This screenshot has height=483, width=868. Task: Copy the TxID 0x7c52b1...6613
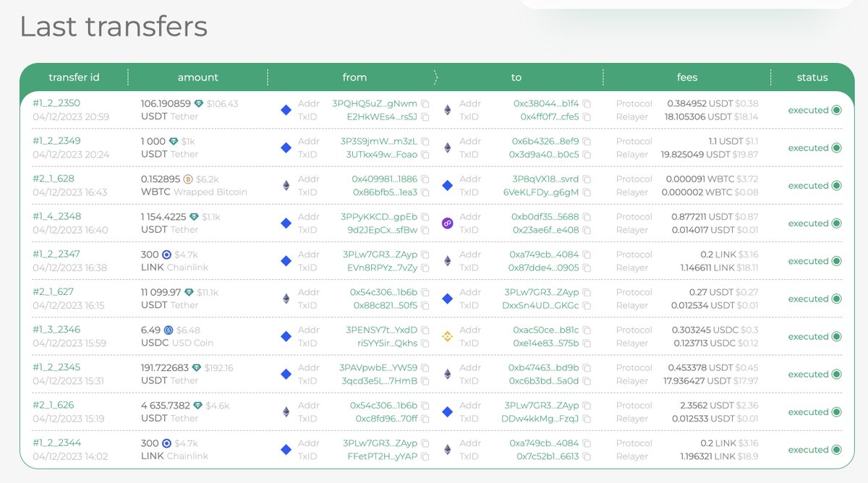click(587, 456)
